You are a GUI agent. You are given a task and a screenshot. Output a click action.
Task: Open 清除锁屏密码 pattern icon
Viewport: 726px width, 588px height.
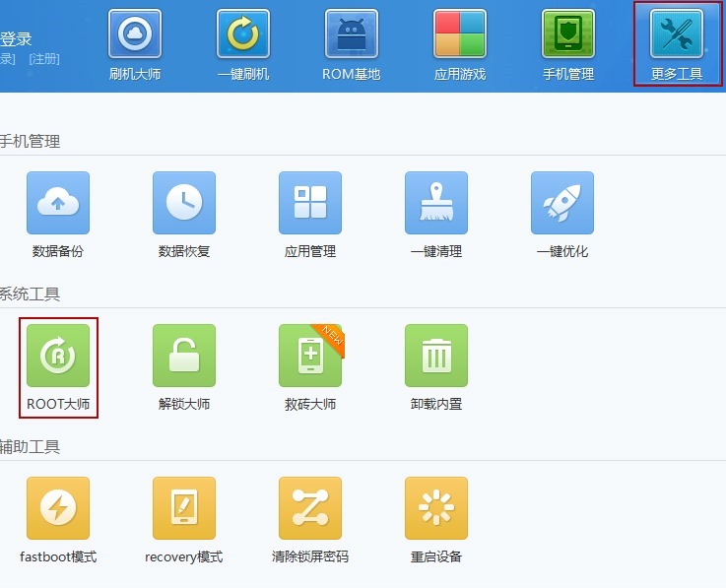point(310,508)
